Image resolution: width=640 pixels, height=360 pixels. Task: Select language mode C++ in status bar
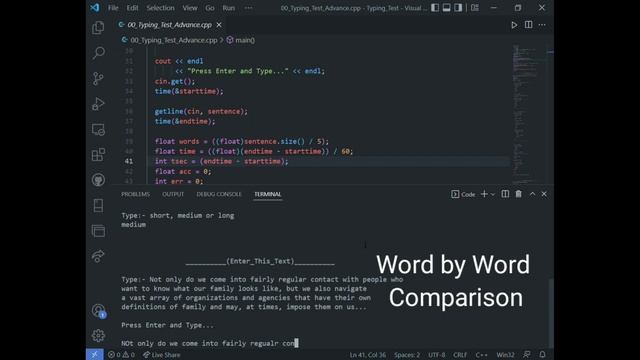coord(482,355)
